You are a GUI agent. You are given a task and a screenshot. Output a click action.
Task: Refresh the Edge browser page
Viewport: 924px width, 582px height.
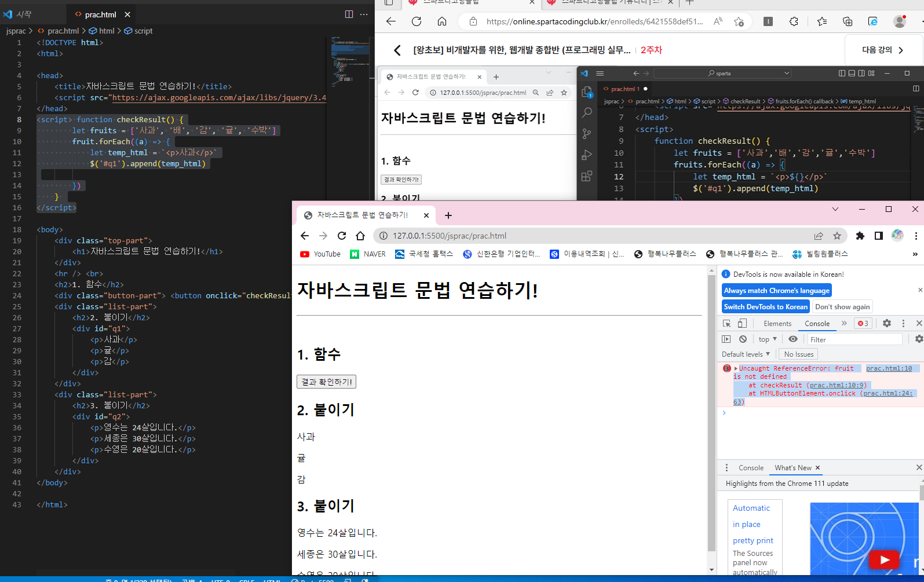tap(417, 21)
